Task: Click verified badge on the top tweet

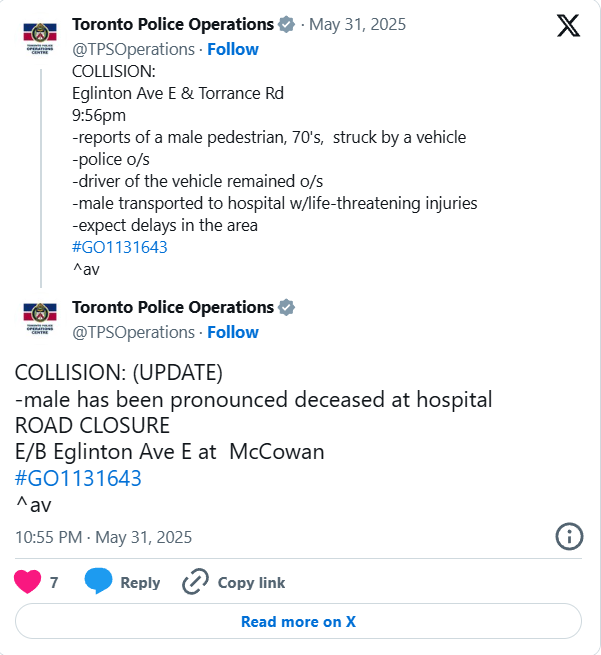Action: click(x=286, y=25)
